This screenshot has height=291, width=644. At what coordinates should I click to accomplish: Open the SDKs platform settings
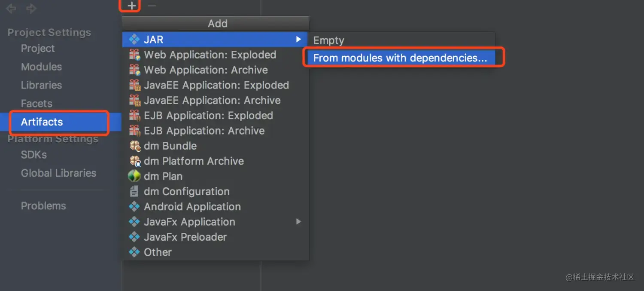[34, 155]
